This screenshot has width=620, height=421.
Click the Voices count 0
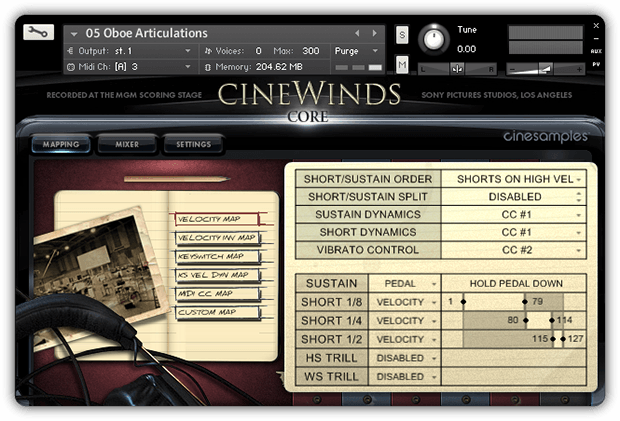pyautogui.click(x=258, y=51)
